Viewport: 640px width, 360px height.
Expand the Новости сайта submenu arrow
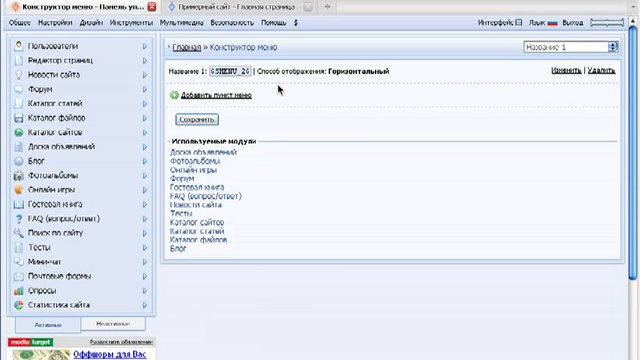point(145,75)
